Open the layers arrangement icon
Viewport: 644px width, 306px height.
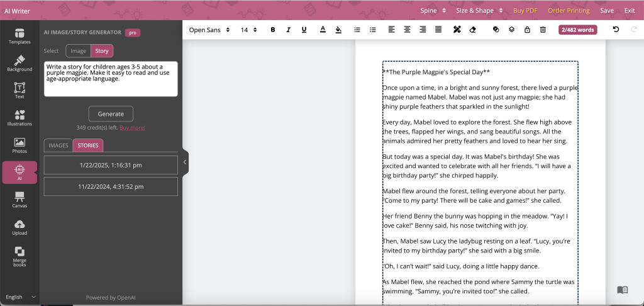(512, 30)
